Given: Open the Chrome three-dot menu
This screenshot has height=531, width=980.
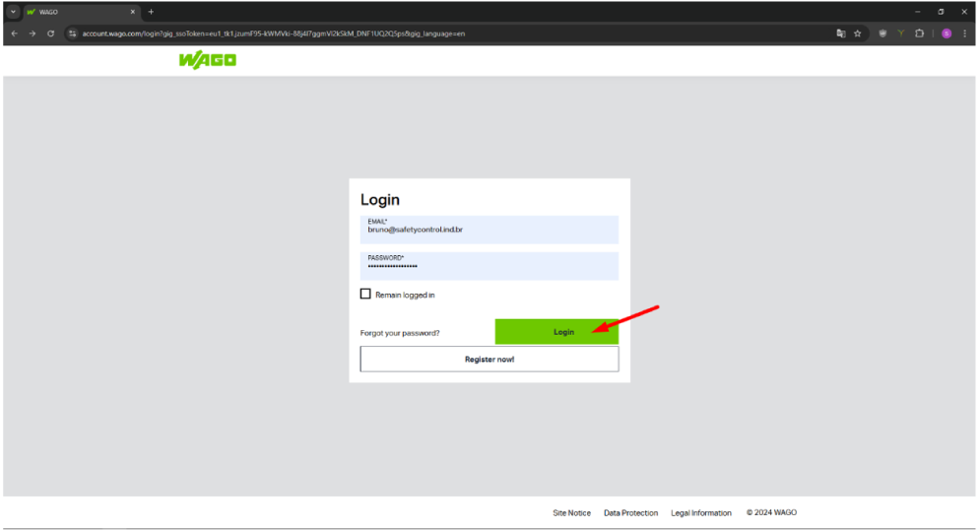Looking at the screenshot, I should (964, 33).
